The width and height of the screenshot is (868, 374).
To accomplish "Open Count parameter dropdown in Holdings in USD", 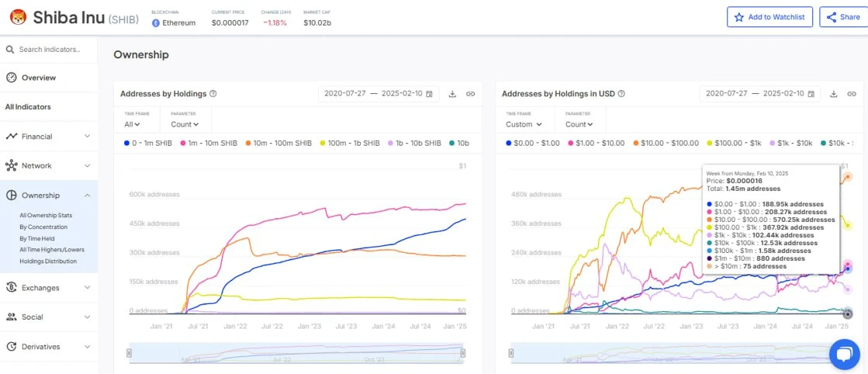I will tap(579, 124).
